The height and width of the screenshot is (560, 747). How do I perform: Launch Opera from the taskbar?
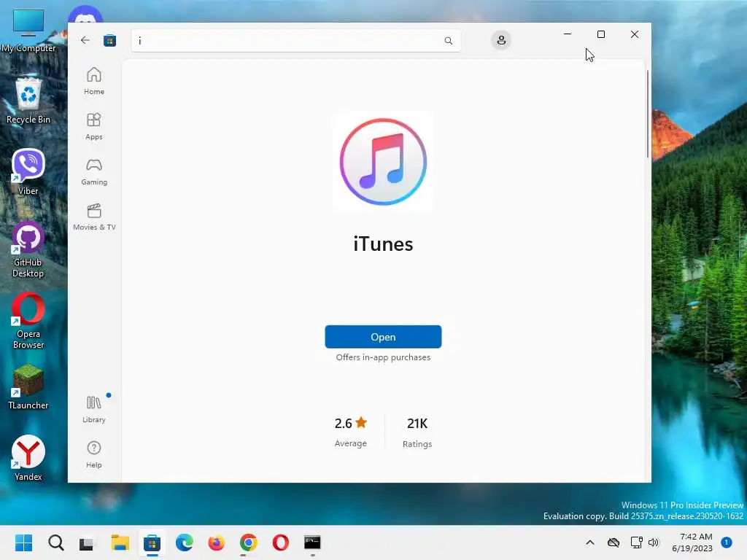[281, 542]
